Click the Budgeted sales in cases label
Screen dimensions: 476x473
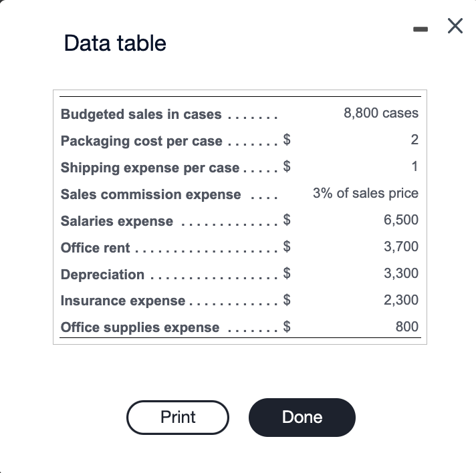point(141,114)
